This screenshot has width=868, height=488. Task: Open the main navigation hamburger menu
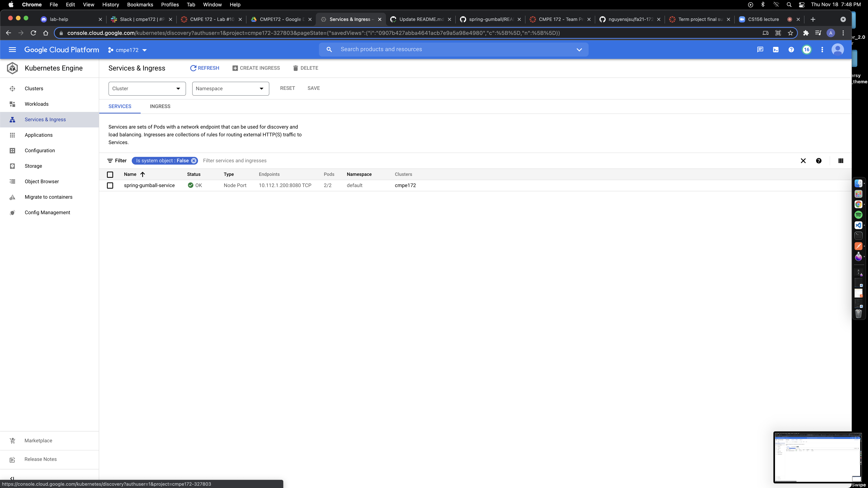(12, 50)
